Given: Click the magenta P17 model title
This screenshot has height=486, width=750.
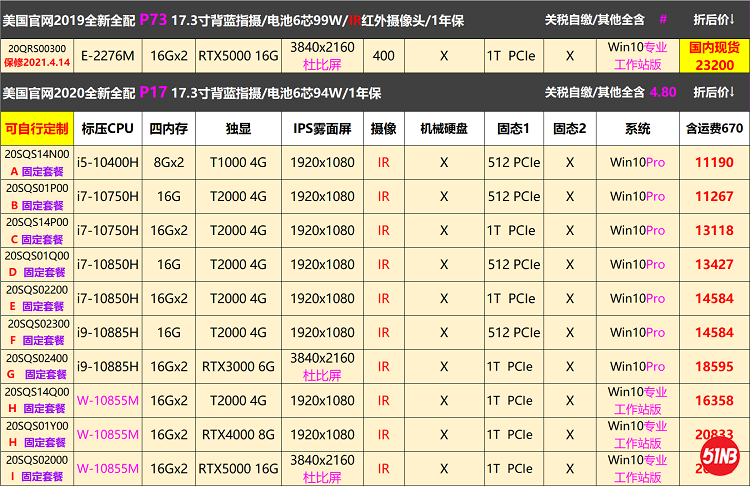Looking at the screenshot, I should click(x=154, y=92).
